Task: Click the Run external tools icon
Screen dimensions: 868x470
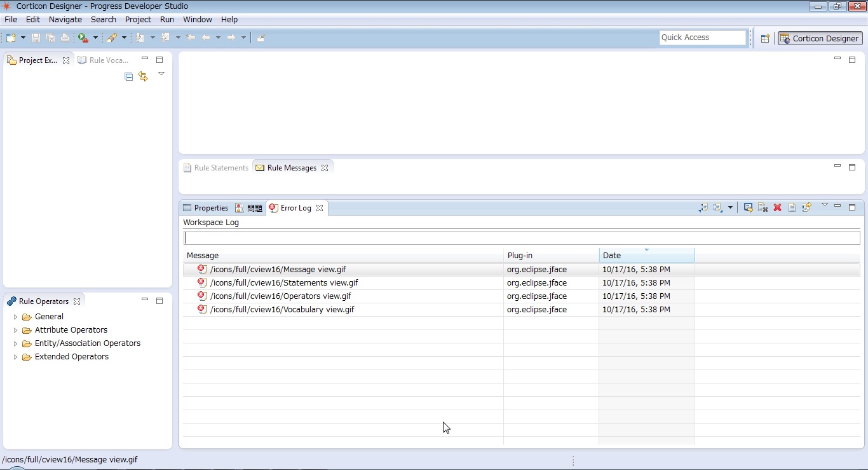Action: [83, 38]
